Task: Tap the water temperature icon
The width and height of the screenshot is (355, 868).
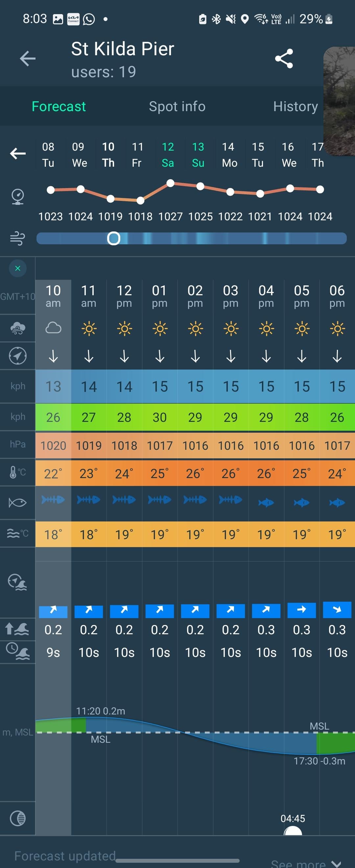Action: pyautogui.click(x=17, y=533)
